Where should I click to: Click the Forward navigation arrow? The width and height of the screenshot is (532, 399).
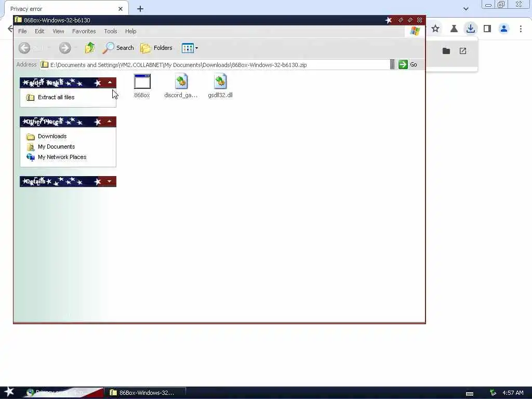(x=65, y=48)
